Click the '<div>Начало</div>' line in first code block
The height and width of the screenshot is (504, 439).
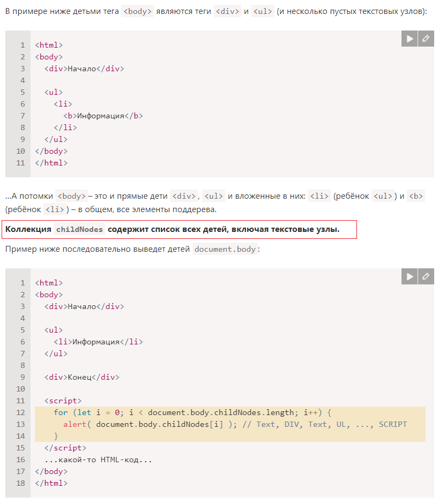tap(84, 69)
